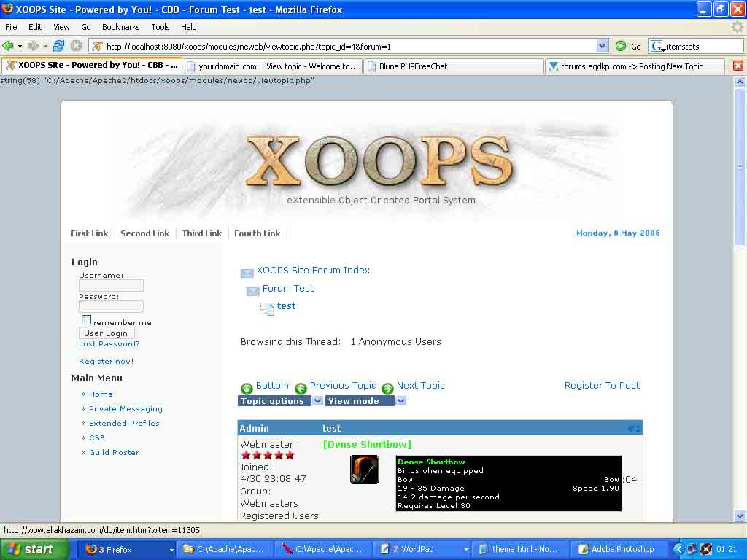
Task: Open the Bookmarks menu
Action: tap(121, 27)
